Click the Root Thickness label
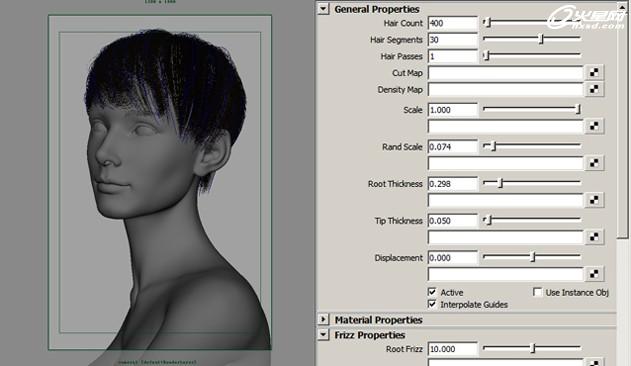631x366 pixels. [x=395, y=184]
